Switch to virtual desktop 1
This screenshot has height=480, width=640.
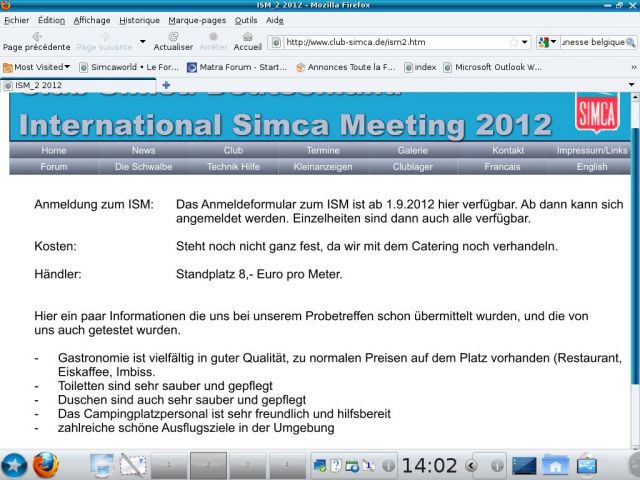tap(169, 465)
